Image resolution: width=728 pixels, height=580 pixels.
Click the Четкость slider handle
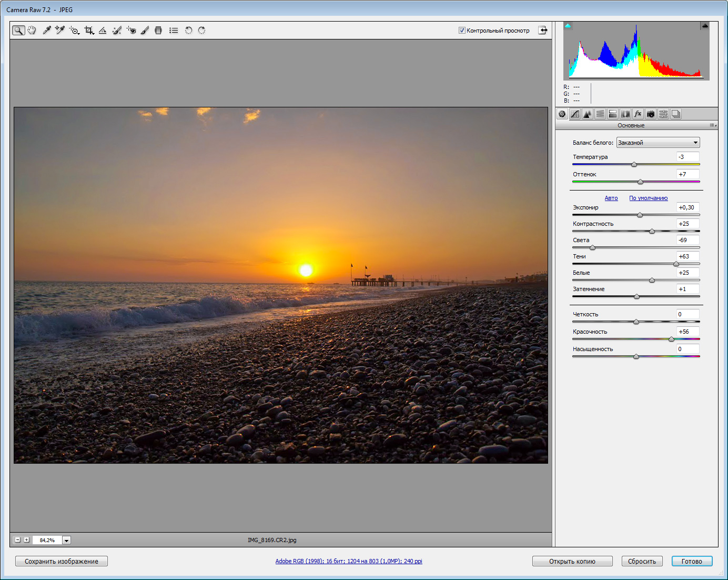point(636,322)
